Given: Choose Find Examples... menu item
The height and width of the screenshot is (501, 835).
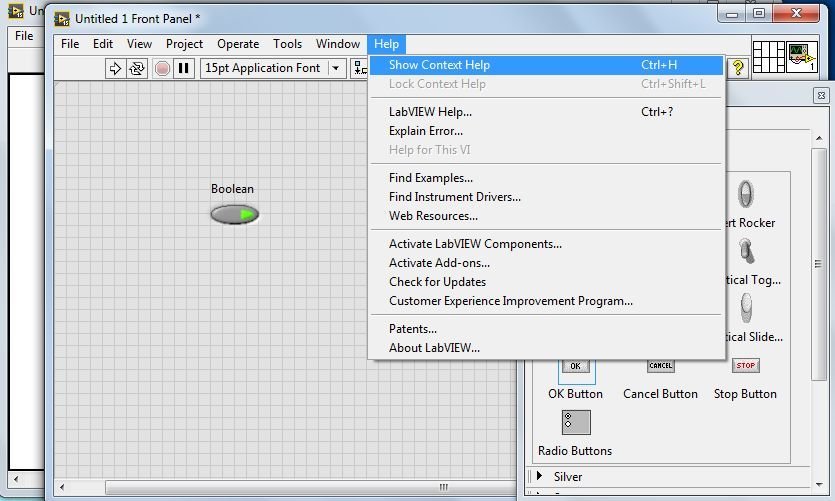Looking at the screenshot, I should 546,178.
